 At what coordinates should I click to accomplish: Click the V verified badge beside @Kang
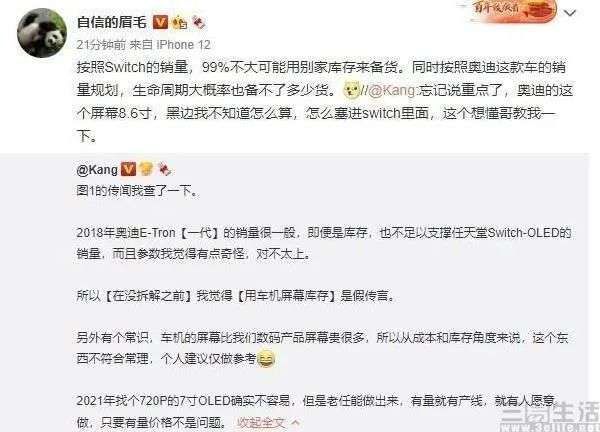(128, 169)
